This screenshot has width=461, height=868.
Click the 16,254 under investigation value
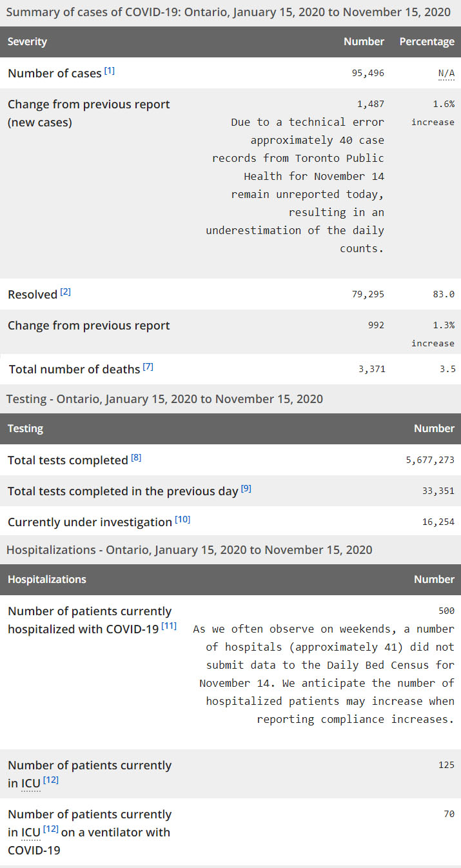[x=438, y=522]
